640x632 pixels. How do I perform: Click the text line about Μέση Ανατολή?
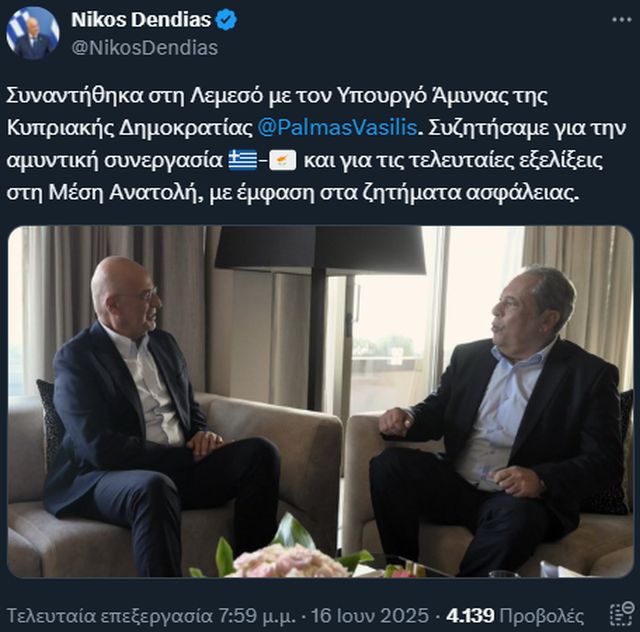(x=292, y=193)
